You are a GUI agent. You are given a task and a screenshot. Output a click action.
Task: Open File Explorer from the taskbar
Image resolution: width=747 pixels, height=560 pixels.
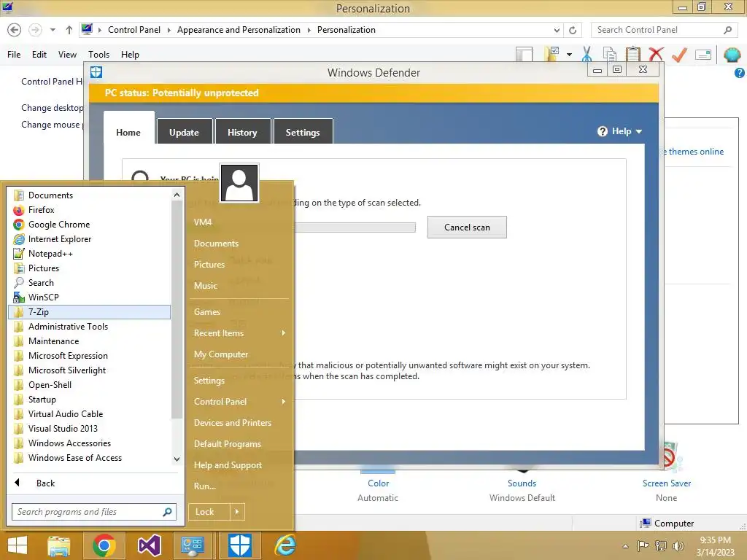coord(59,545)
